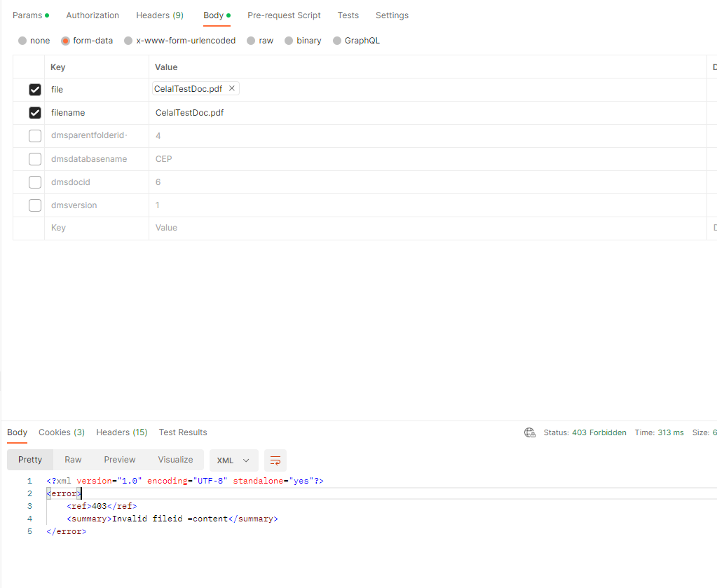Remove the CelalTestDoc.pdf file attachment
The width and height of the screenshot is (717, 588).
point(232,88)
